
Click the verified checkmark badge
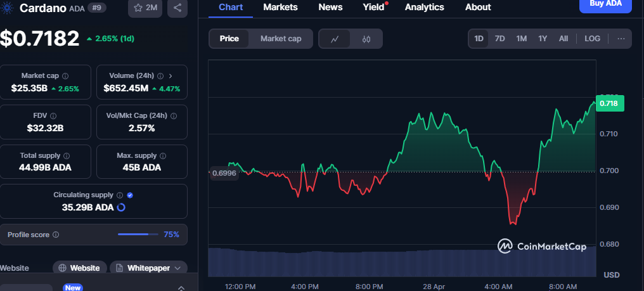[x=130, y=195]
